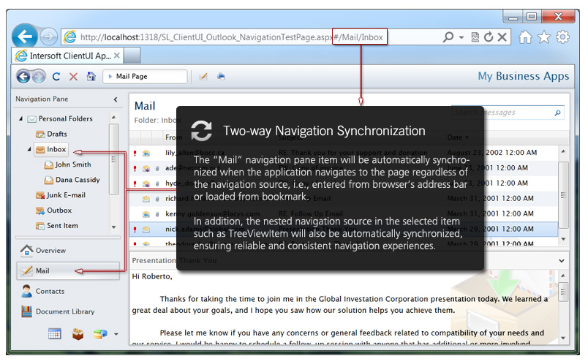The width and height of the screenshot is (588, 364).
Task: Open pane bottom overflow dropdown arrow
Action: click(116, 334)
